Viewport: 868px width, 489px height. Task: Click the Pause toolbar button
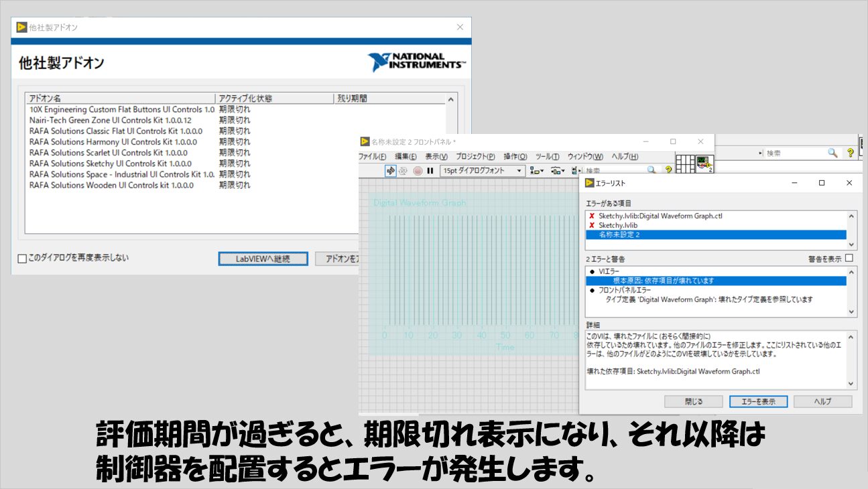point(430,170)
